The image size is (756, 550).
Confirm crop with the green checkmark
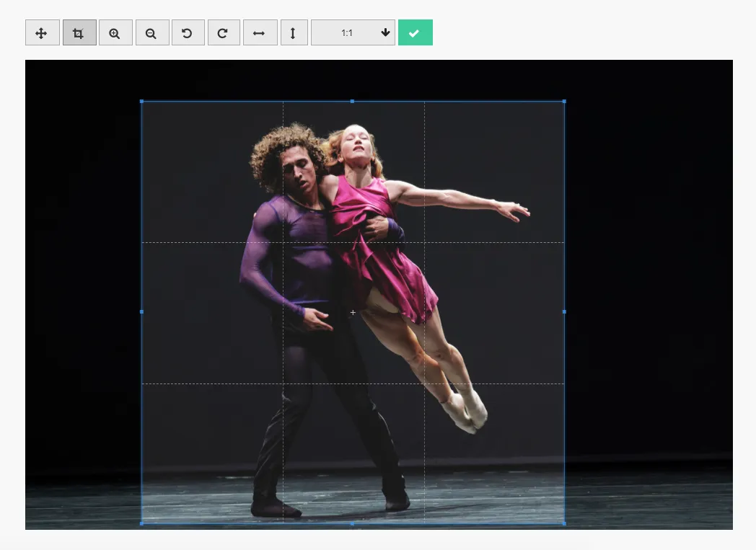point(415,32)
